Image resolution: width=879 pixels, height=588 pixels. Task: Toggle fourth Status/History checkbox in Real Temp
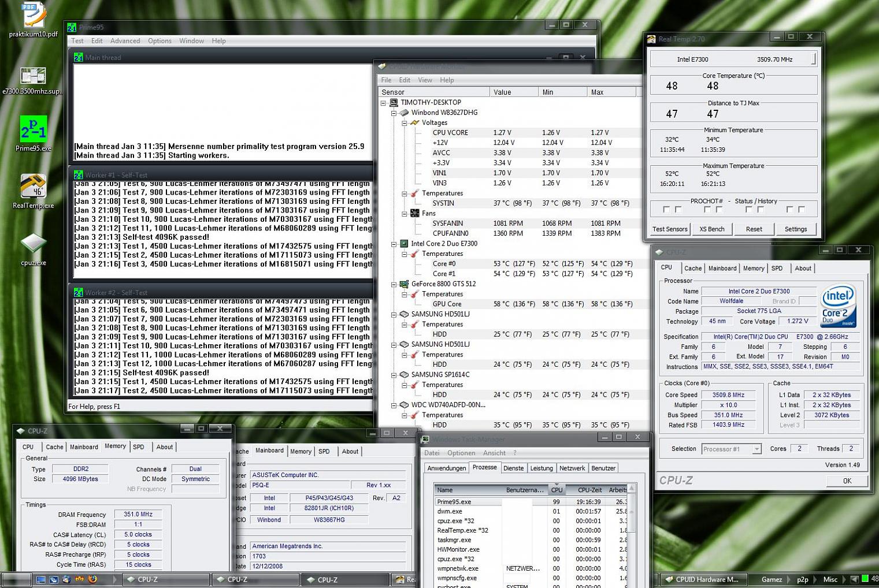(x=719, y=210)
